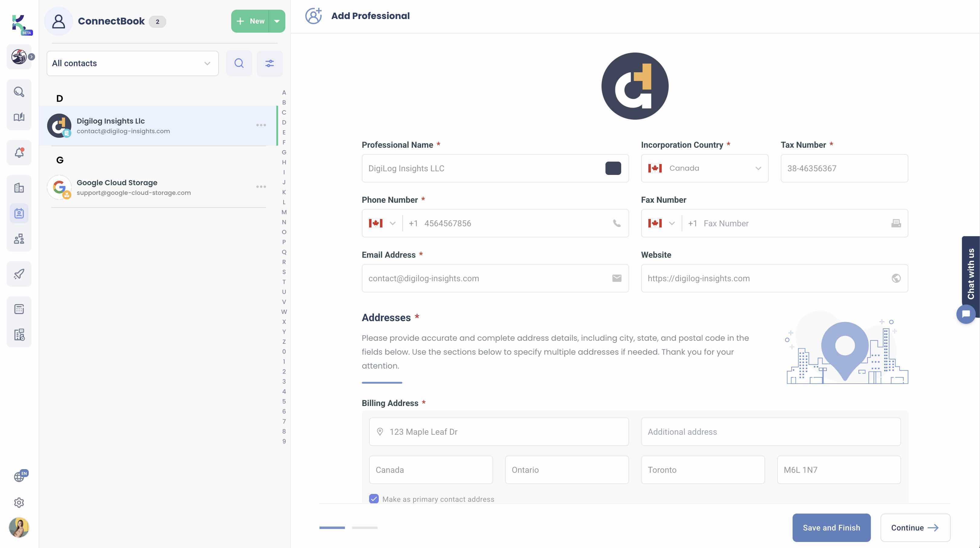Open the notifications bell icon
This screenshot has height=548, width=980.
(x=19, y=152)
